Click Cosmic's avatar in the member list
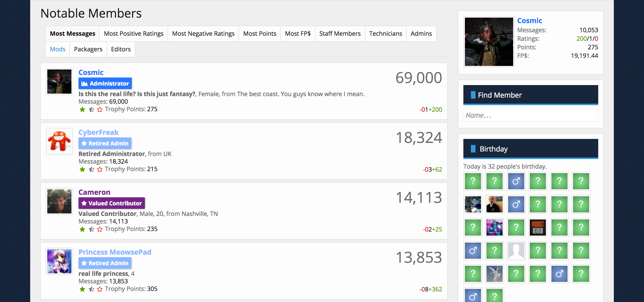The width and height of the screenshot is (644, 302). pyautogui.click(x=59, y=82)
